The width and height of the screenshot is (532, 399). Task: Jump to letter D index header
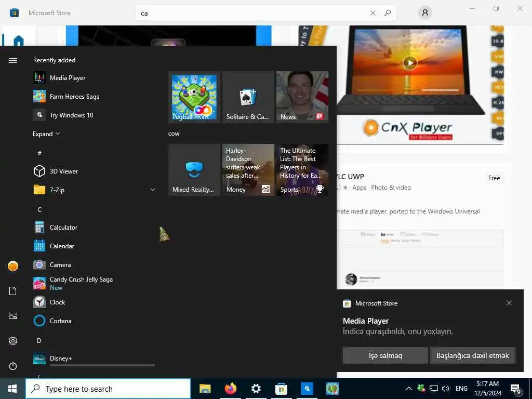(39, 340)
